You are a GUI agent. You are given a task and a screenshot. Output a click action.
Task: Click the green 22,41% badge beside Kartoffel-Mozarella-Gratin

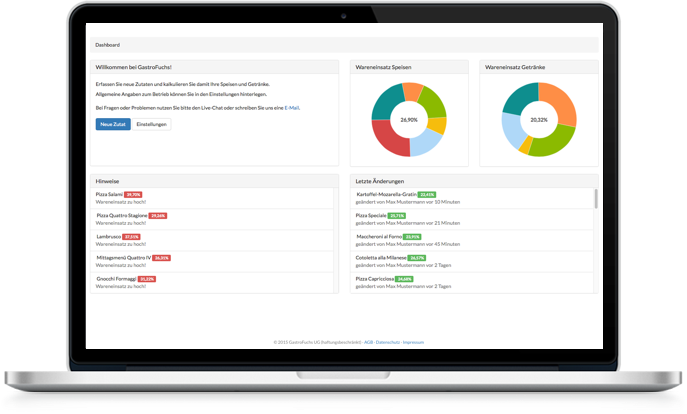427,195
